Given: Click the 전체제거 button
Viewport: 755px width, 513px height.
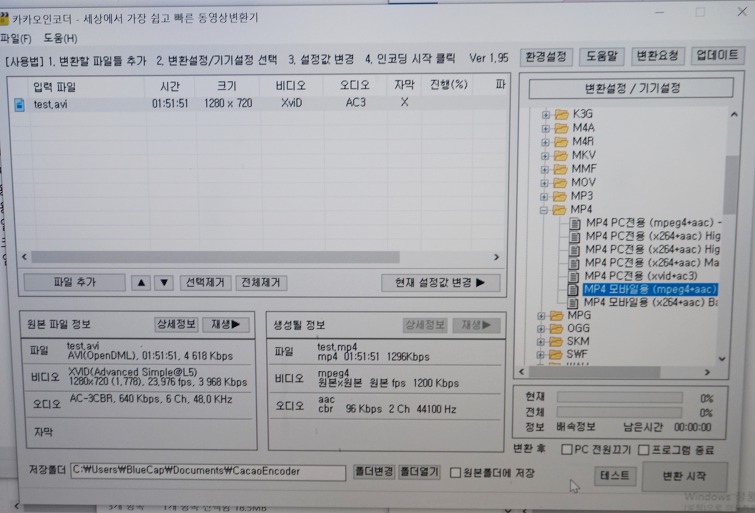Looking at the screenshot, I should point(261,283).
